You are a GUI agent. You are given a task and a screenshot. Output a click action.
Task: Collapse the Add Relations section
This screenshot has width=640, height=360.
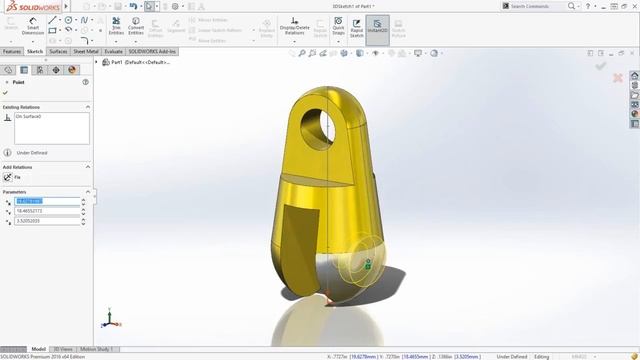88,167
